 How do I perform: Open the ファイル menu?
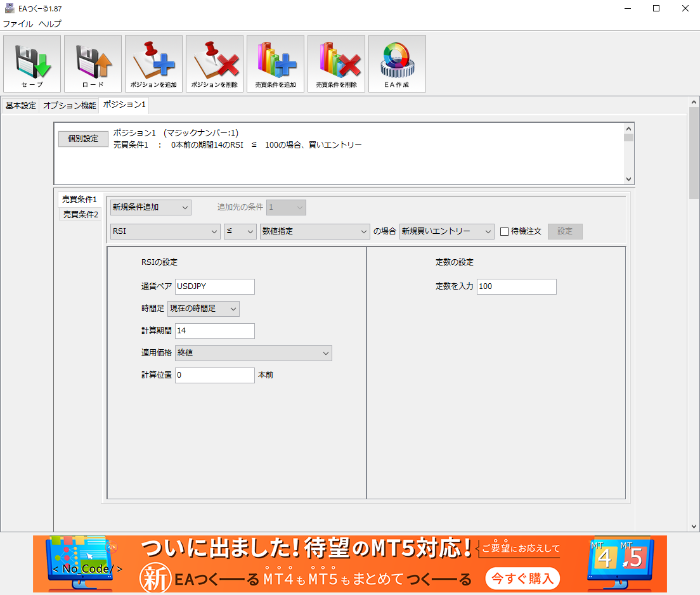(x=18, y=24)
